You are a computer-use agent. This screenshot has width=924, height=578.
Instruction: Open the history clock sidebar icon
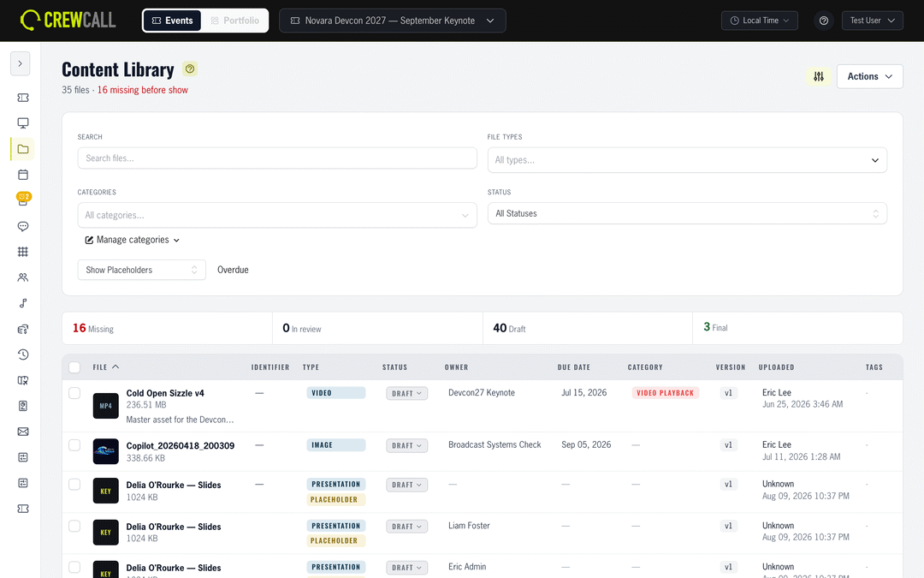tap(23, 355)
